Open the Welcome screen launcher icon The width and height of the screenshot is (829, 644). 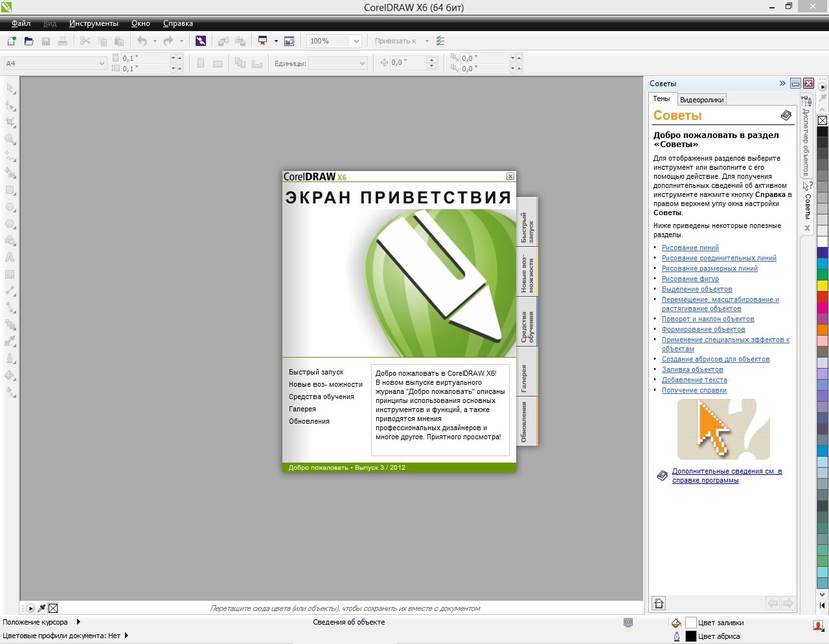pos(289,41)
